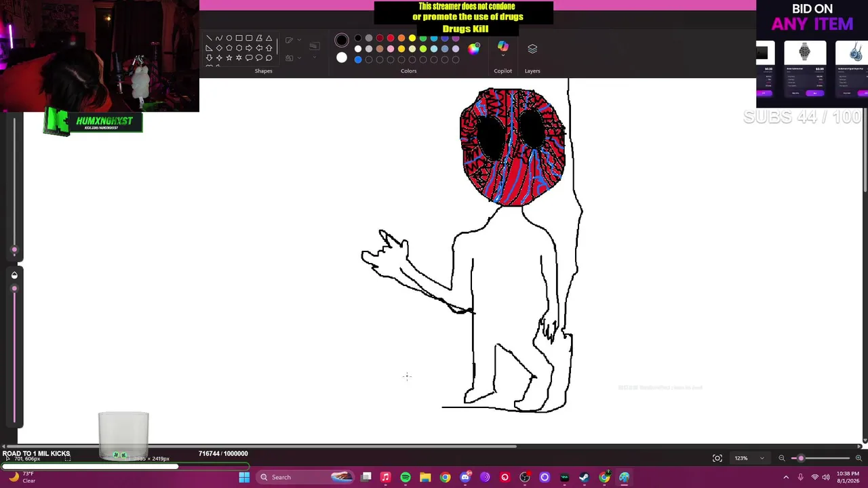The image size is (868, 488).
Task: Open the weather widget showing Clear
Action: click(20, 477)
